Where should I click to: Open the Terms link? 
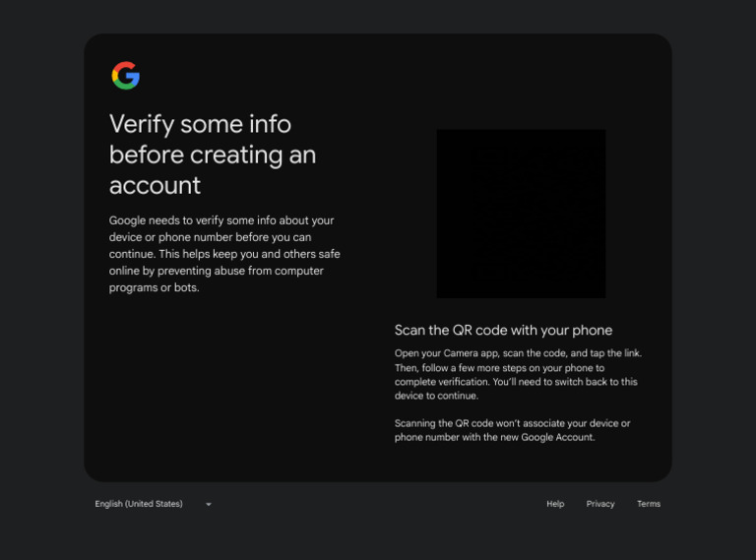(648, 504)
